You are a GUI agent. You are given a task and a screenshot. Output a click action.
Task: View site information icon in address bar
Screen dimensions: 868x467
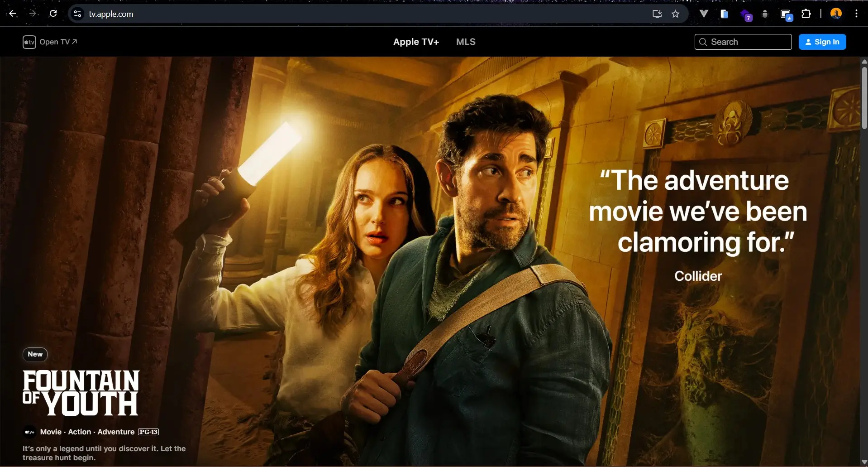pos(78,14)
